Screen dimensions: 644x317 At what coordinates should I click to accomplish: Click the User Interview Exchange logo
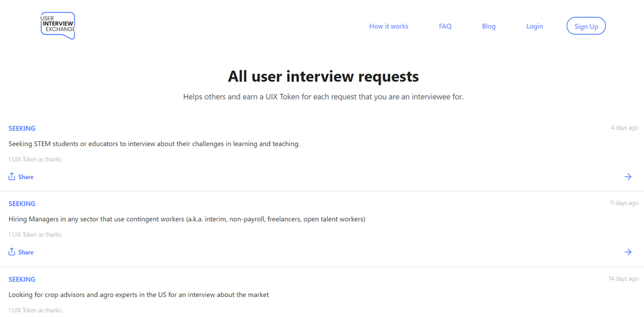(x=58, y=26)
